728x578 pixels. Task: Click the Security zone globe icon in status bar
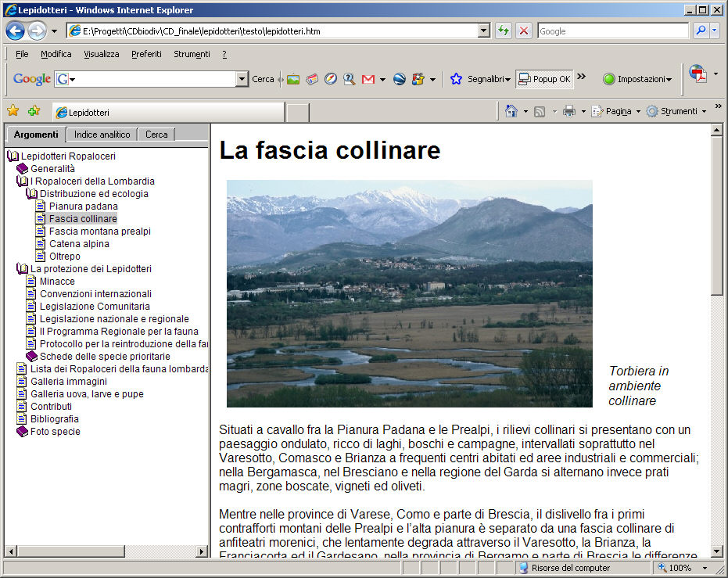pos(523,568)
